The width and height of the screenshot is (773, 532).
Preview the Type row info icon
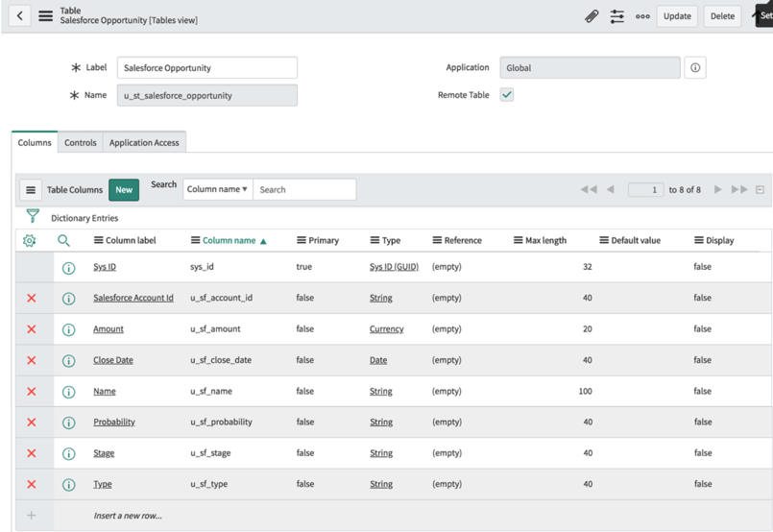pyautogui.click(x=68, y=485)
